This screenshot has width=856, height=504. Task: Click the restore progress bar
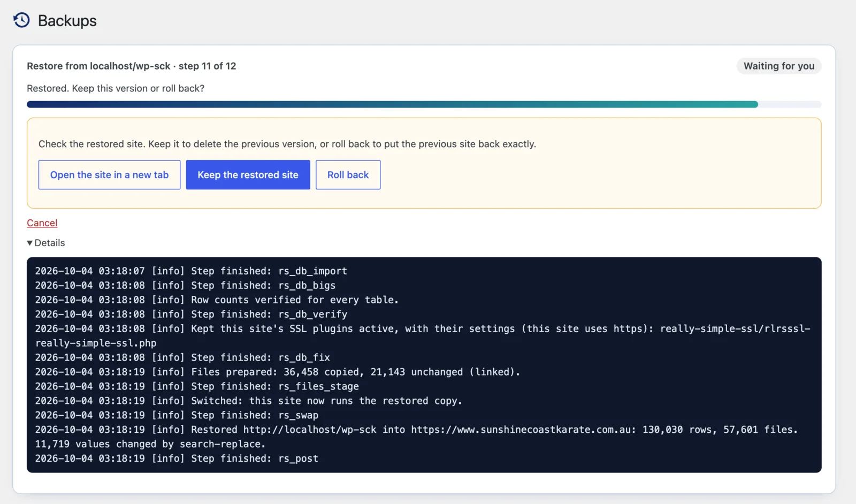point(424,104)
